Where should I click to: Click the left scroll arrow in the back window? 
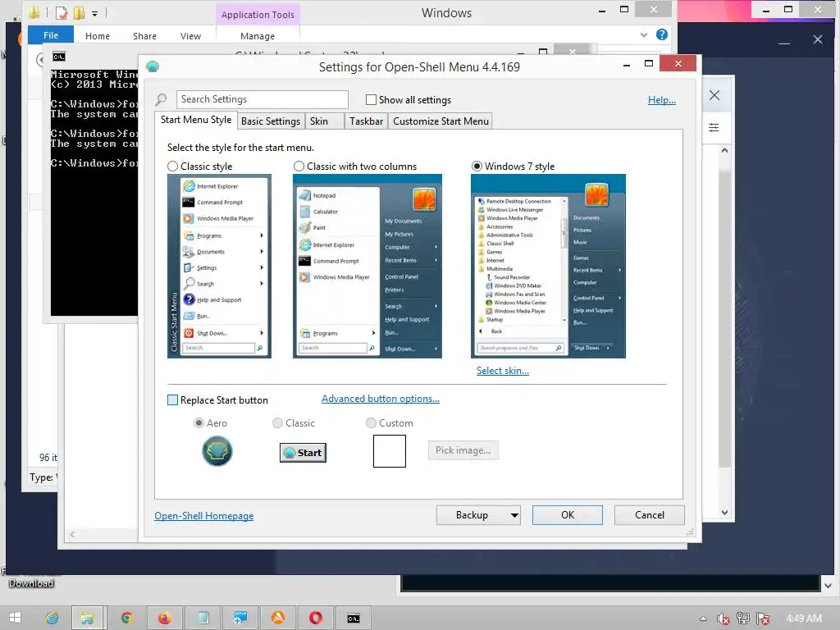pyautogui.click(x=72, y=534)
